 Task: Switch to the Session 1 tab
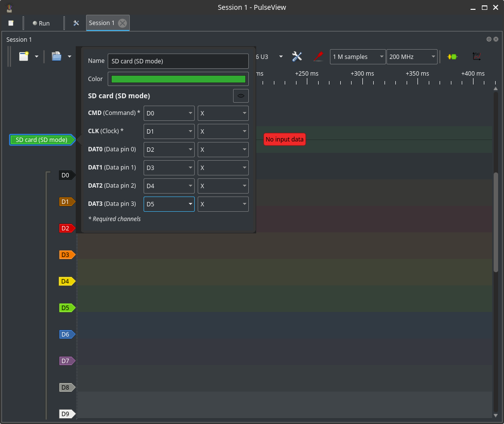[101, 23]
